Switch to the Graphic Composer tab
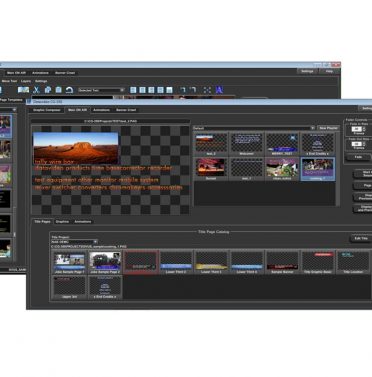The width and height of the screenshot is (372, 377). click(x=47, y=110)
